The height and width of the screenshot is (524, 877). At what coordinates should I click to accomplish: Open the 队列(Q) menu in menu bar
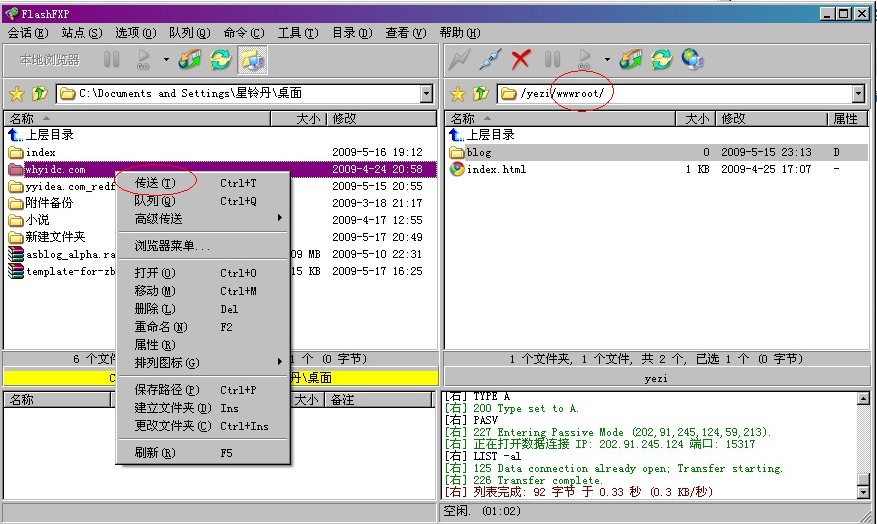click(x=190, y=33)
